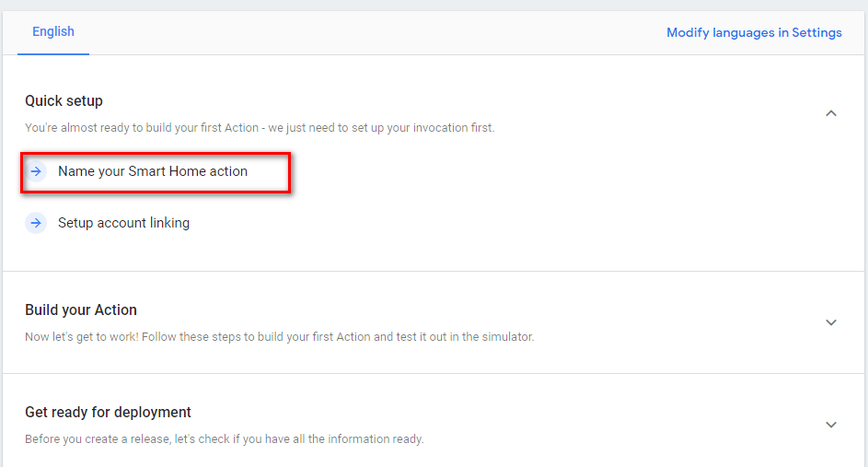Click the Quick setup heading

click(64, 100)
